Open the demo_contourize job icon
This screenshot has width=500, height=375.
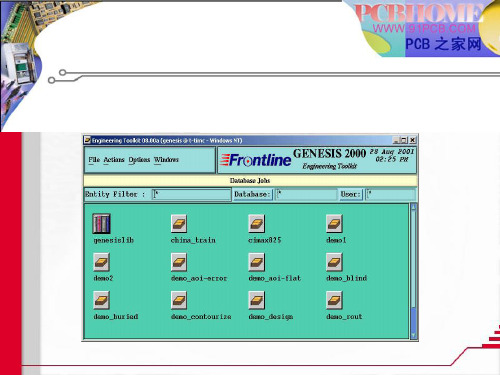click(179, 300)
